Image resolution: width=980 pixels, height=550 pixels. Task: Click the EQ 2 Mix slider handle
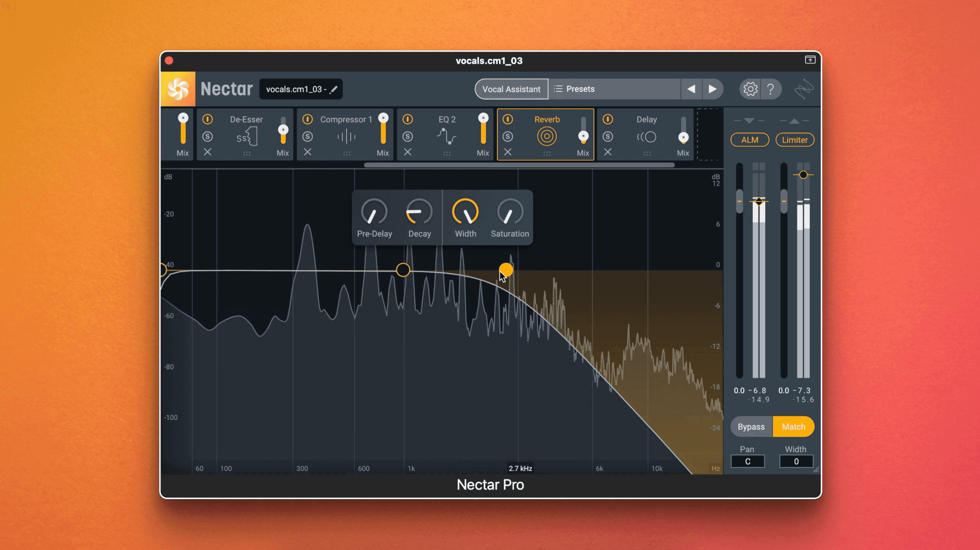tap(483, 118)
